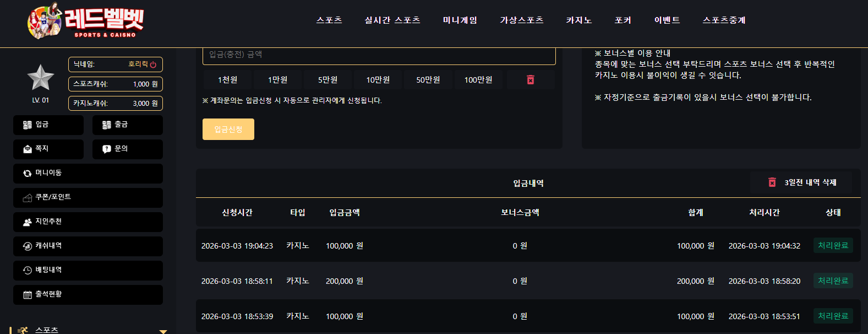The height and width of the screenshot is (334, 868).
Task: Open the 출석현황 attendance calendar icon
Action: pos(28,295)
